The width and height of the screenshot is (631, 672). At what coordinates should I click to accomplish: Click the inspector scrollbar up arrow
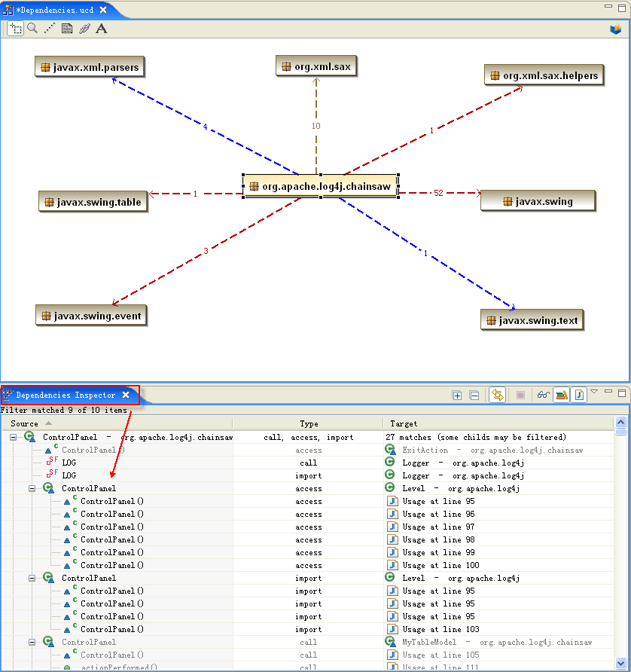click(x=620, y=423)
